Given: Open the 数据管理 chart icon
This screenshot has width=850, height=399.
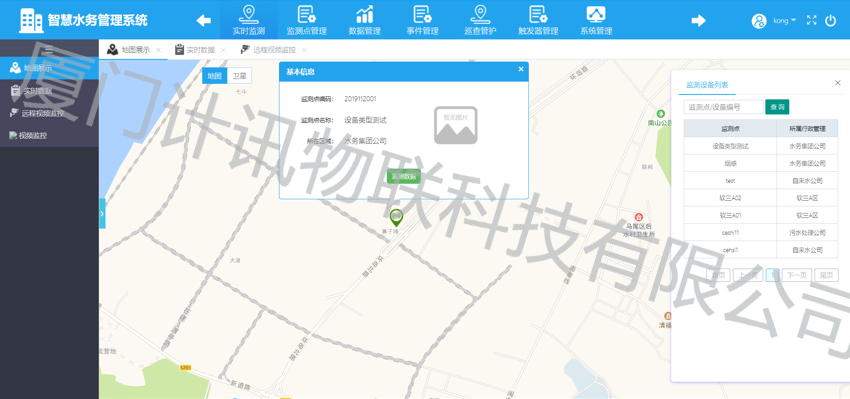Looking at the screenshot, I should click(x=364, y=14).
